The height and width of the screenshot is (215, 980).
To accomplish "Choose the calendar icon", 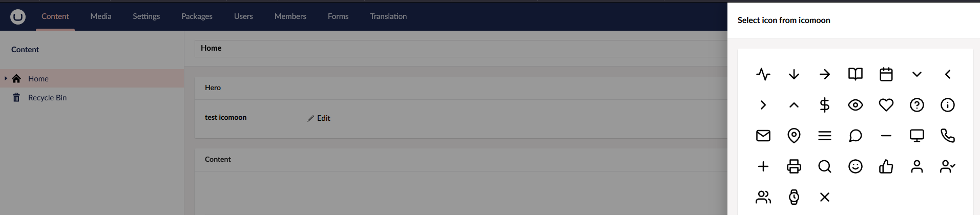I will [886, 74].
